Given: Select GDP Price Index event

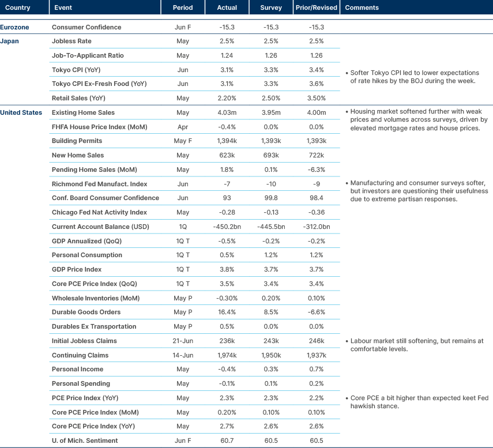Looking at the screenshot, I should [77, 269].
